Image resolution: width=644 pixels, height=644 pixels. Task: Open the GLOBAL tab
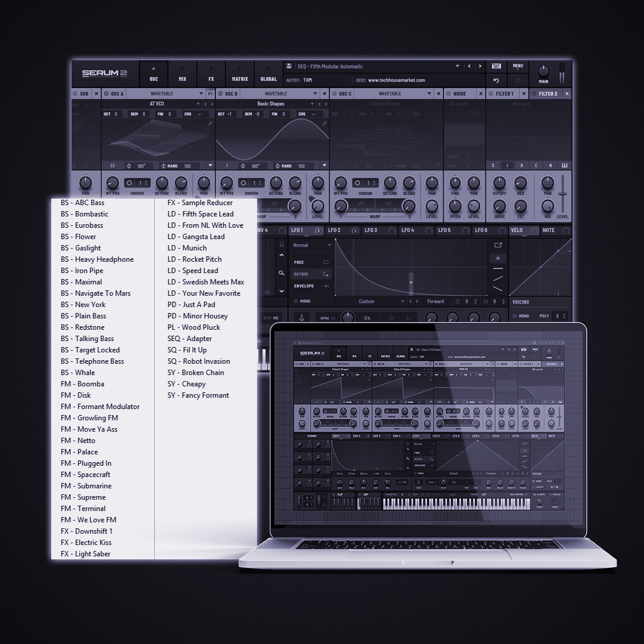[x=268, y=74]
